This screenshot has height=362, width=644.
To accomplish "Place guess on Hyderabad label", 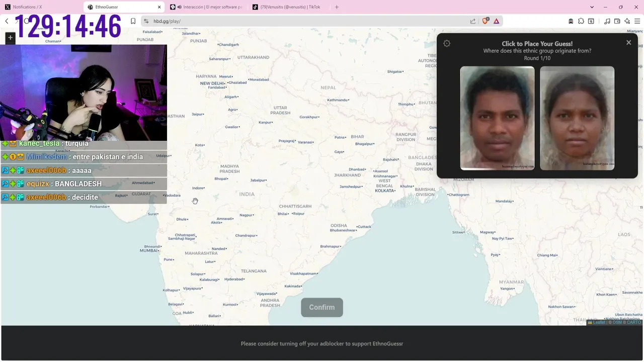I will [x=234, y=279].
